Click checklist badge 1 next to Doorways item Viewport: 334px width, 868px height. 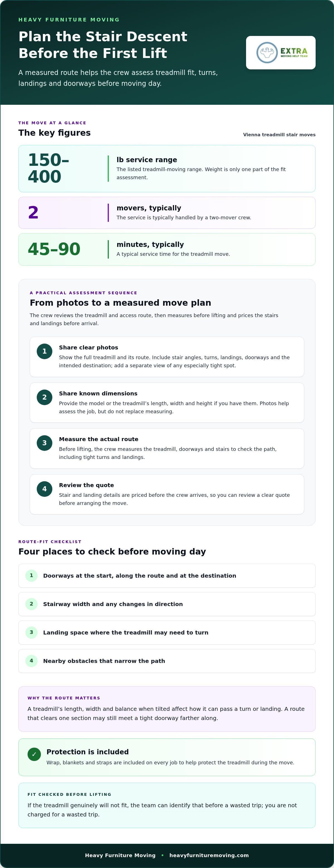[x=31, y=575]
